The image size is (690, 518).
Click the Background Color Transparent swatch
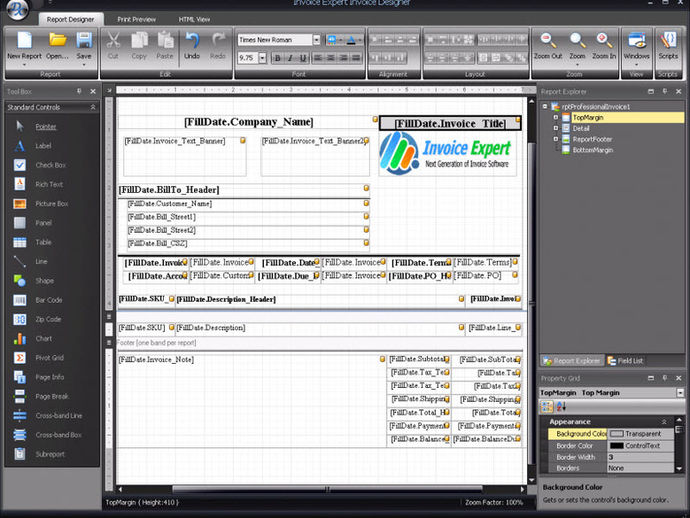click(617, 434)
